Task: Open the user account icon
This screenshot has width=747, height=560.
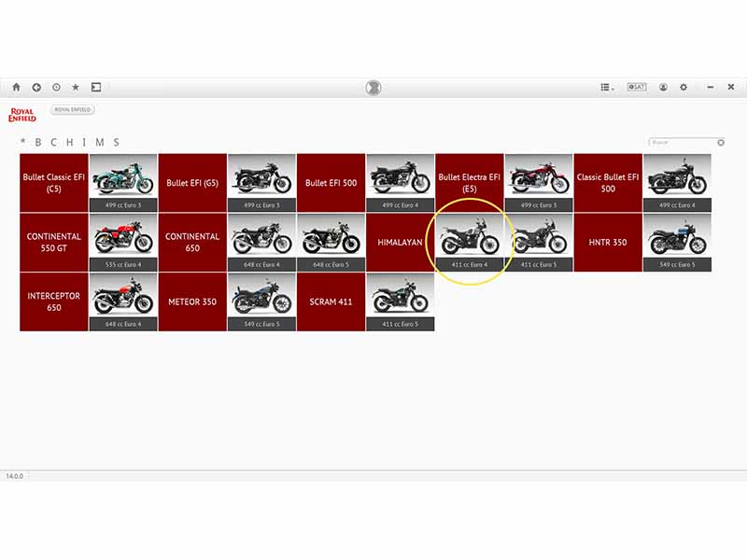Action: [663, 87]
